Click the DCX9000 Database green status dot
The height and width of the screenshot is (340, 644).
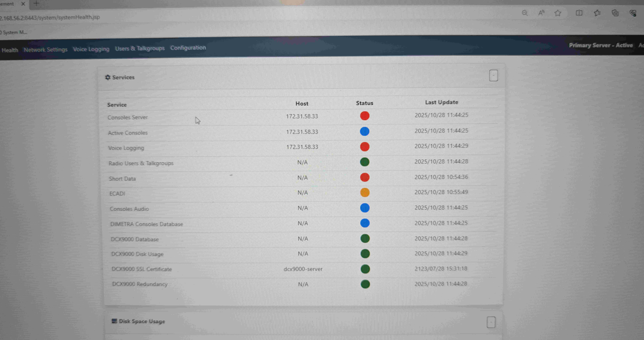coord(365,238)
